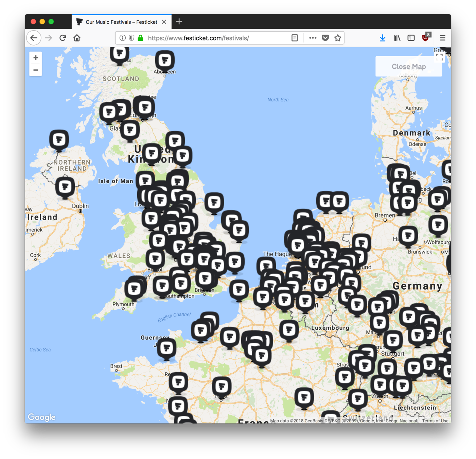Select the festival marker near Plymouth
Image resolution: width=476 pixels, height=459 pixels.
click(x=134, y=290)
